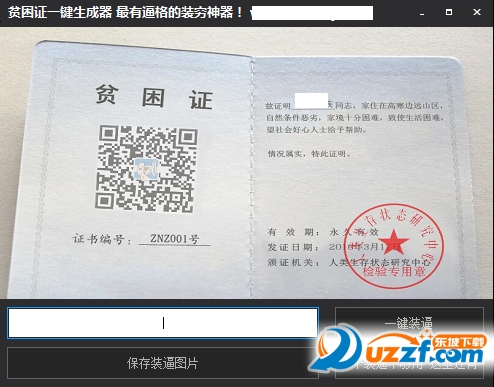This screenshot has width=494, height=387.
Task: Minimize the 贫困证一键生成器 window
Action: (422, 13)
